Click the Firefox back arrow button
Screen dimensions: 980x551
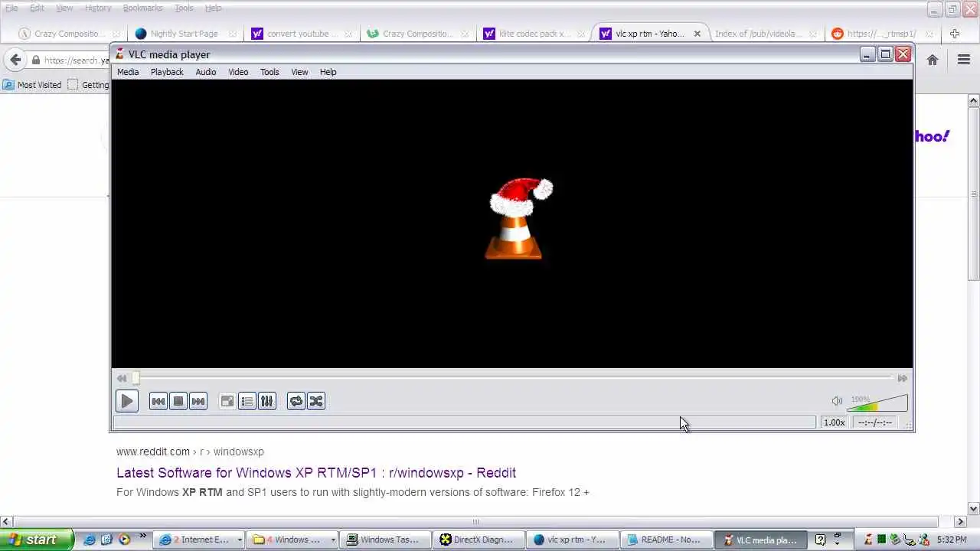tap(15, 60)
